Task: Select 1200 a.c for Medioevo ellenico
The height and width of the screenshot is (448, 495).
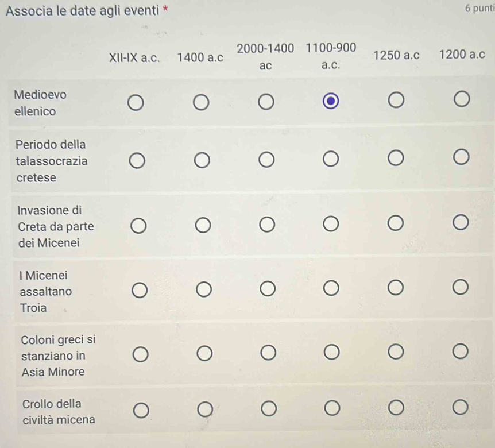Action: [x=461, y=102]
